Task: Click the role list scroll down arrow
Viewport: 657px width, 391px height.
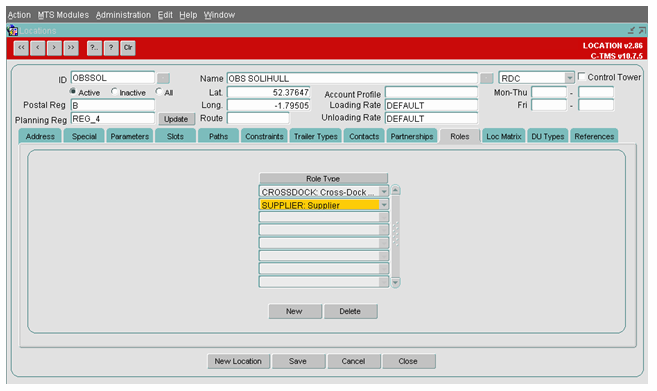Action: point(395,282)
